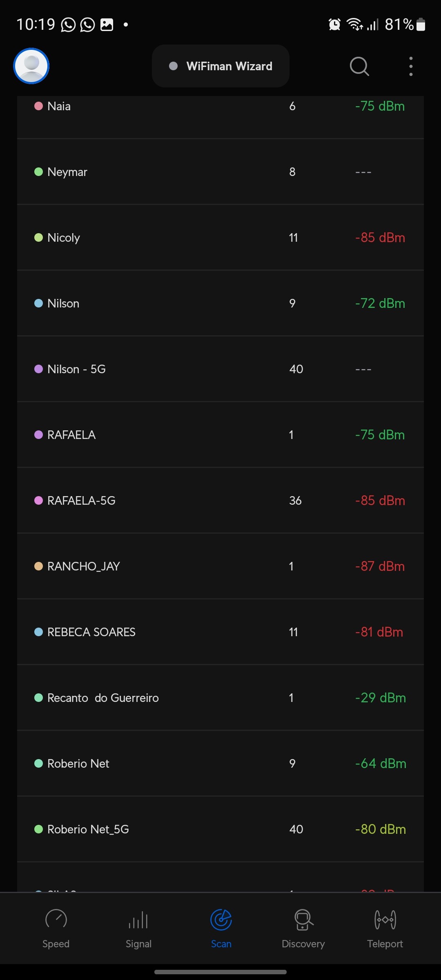Open Roberio Net_5G network entry

(x=220, y=829)
